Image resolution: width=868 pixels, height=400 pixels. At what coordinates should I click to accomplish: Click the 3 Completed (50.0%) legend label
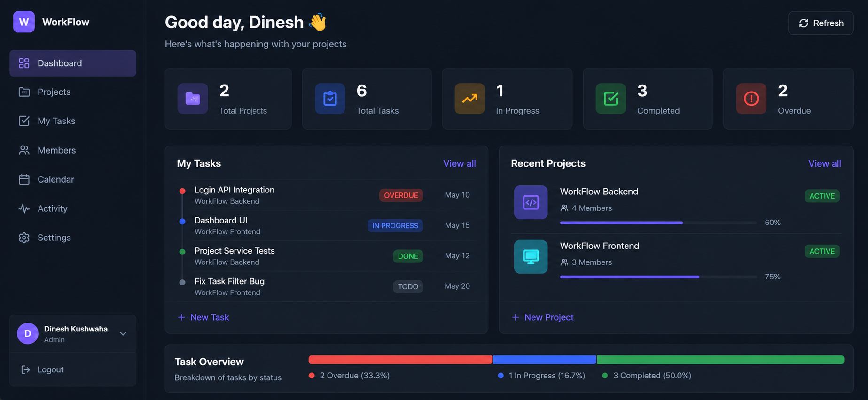click(x=652, y=376)
